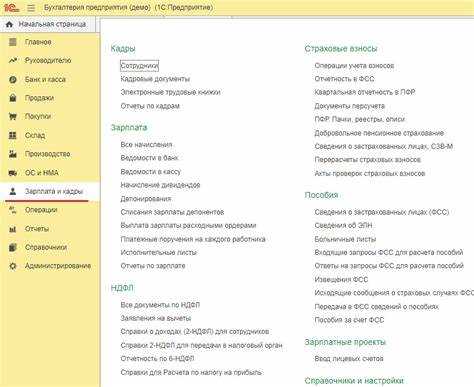Image resolution: width=474 pixels, height=387 pixels.
Task: Click the Покупки cart icon
Action: [x=13, y=116]
